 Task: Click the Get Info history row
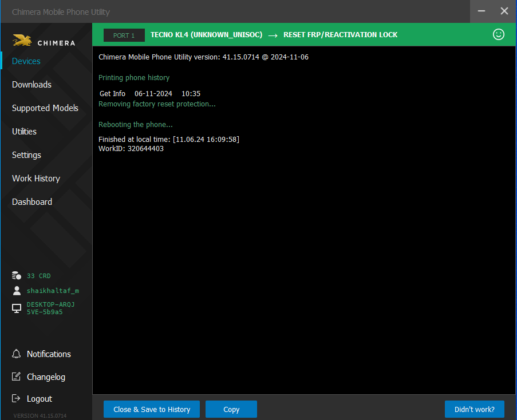pos(150,93)
